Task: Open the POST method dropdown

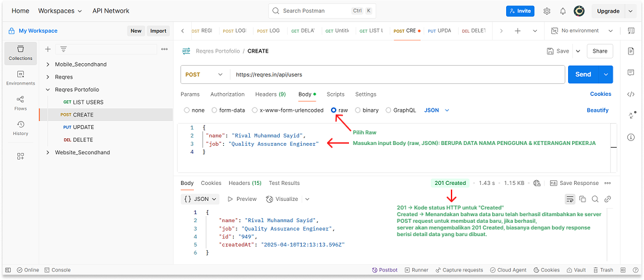Action: (x=204, y=74)
